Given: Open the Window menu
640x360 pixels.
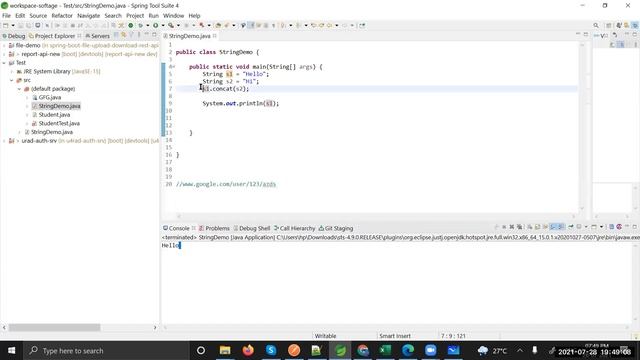Looking at the screenshot, I should pos(173,16).
